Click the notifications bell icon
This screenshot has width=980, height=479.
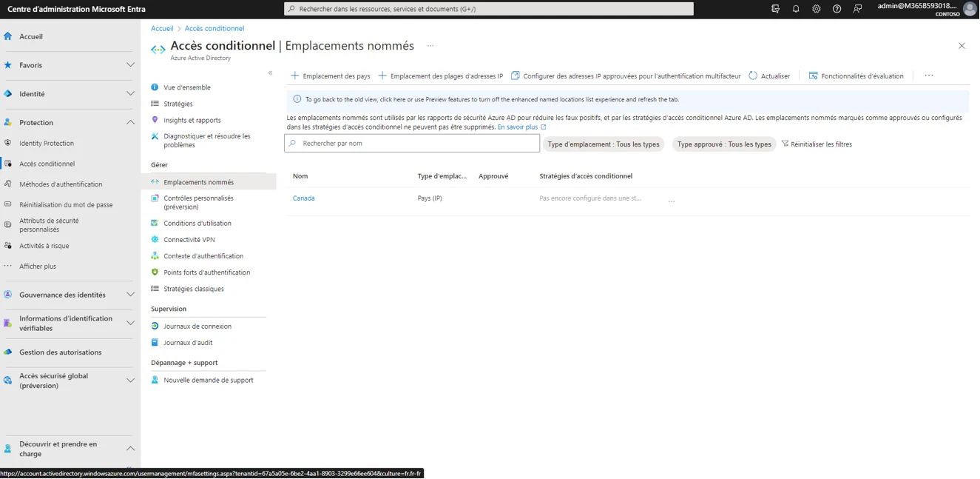[x=796, y=9]
